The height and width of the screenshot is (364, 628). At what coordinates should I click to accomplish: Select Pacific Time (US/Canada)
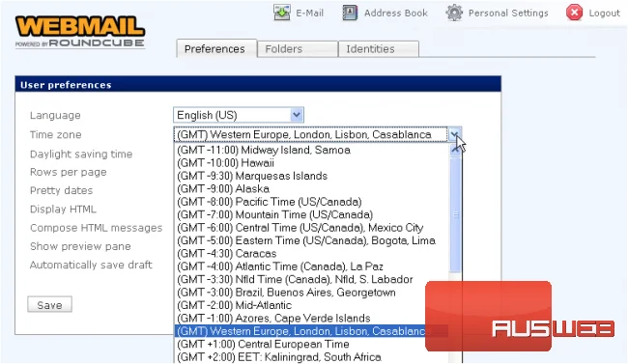point(312,202)
